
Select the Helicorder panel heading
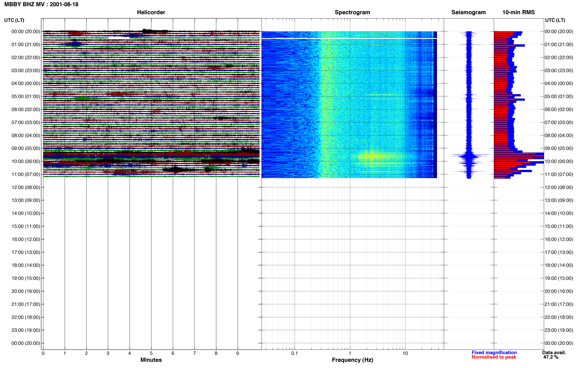(x=151, y=12)
